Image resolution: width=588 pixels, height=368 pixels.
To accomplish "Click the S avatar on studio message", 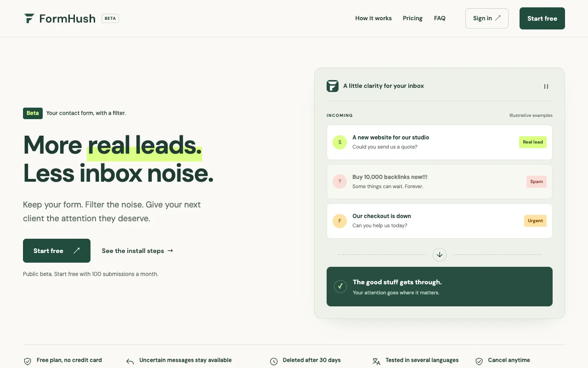I will coord(340,142).
